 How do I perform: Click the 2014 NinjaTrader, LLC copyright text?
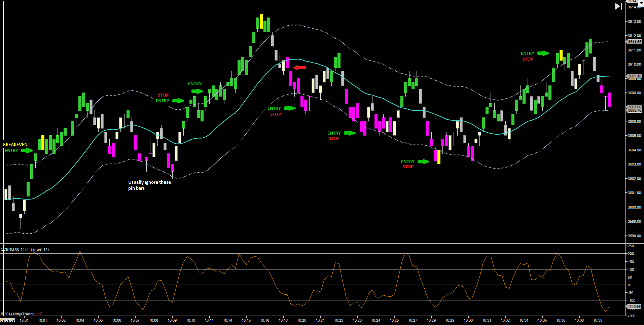pos(22,314)
